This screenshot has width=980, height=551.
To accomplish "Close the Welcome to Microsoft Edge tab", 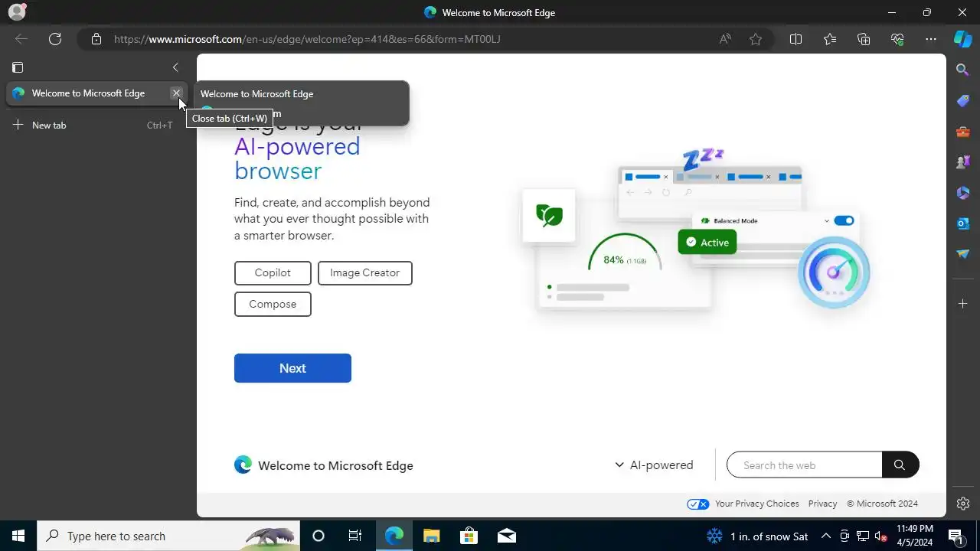I will [176, 93].
